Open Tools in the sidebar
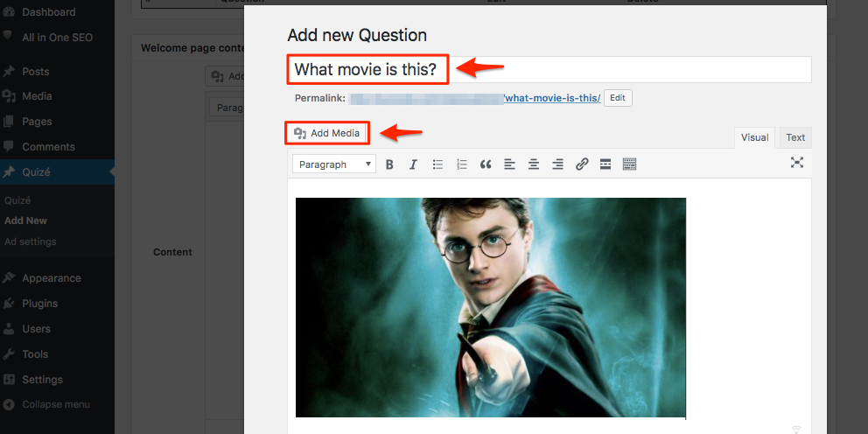Image resolution: width=868 pixels, height=434 pixels. tap(35, 354)
